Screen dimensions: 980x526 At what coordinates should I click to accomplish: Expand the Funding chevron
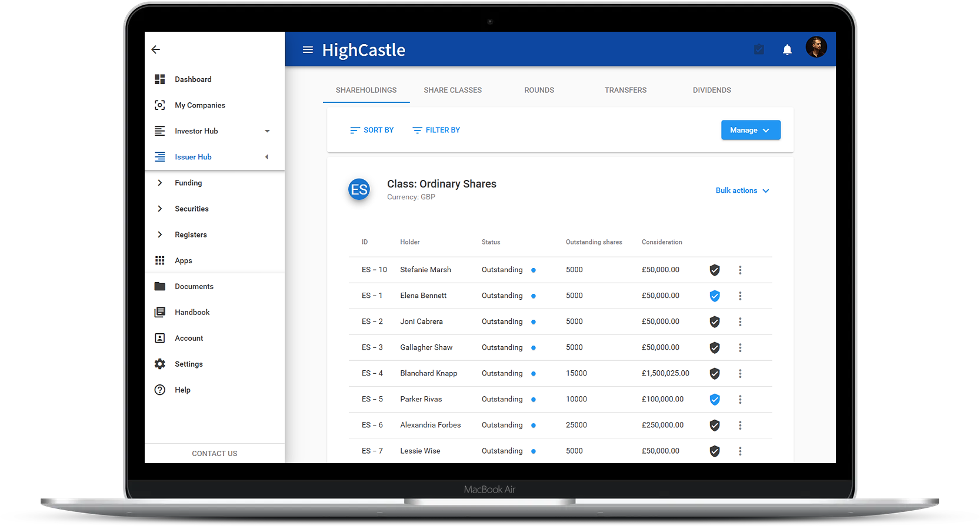pos(159,183)
